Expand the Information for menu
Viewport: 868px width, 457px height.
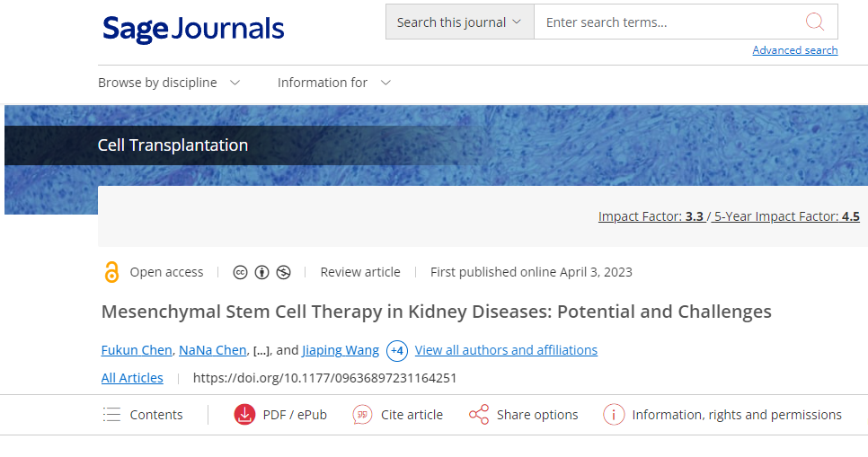pyautogui.click(x=333, y=83)
